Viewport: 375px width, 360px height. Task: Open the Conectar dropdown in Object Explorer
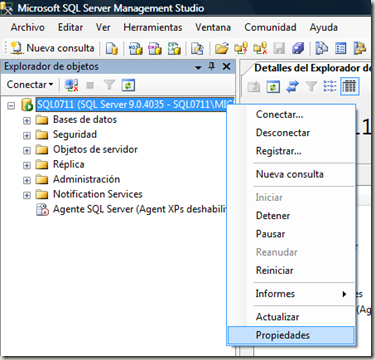pyautogui.click(x=30, y=85)
